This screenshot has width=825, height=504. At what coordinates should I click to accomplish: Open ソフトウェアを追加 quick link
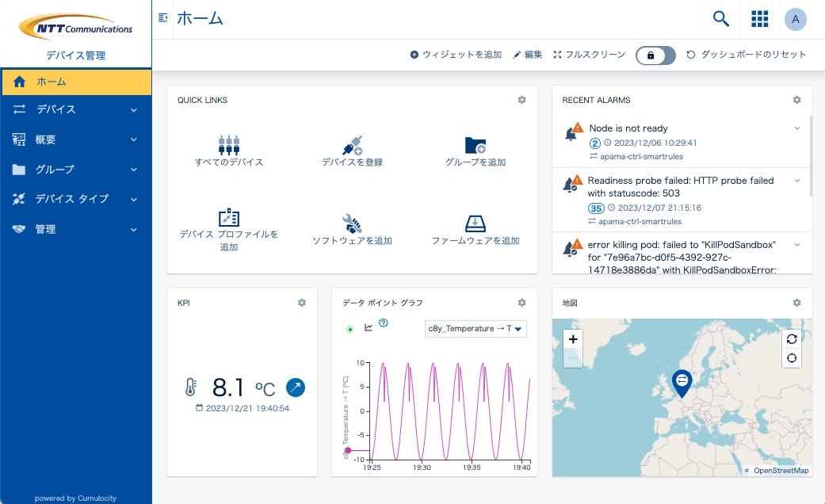(x=352, y=230)
